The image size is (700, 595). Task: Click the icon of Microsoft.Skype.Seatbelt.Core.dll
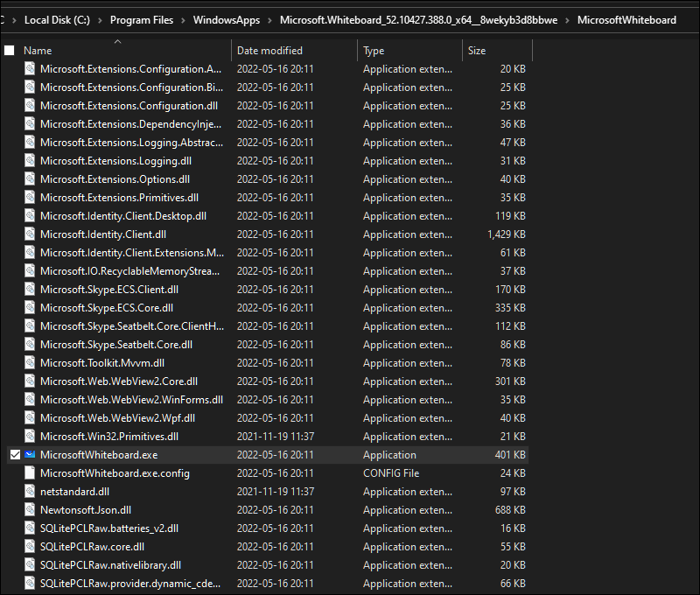coord(30,345)
